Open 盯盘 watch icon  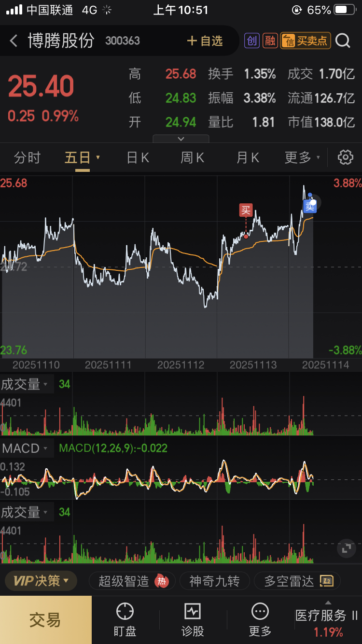(x=125, y=620)
